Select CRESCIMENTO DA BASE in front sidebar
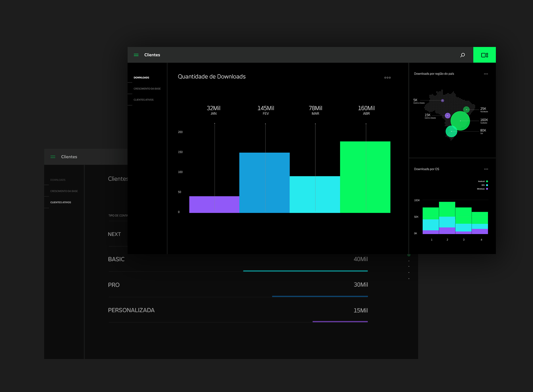 point(147,88)
